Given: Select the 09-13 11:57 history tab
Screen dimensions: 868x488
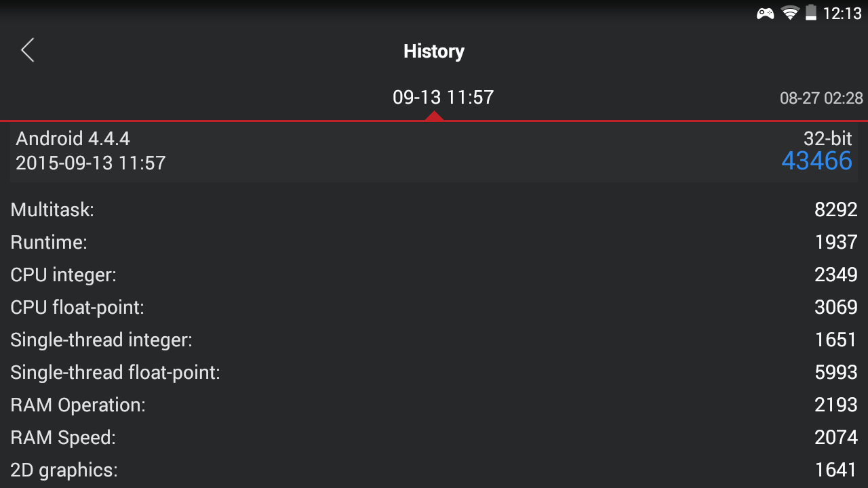Looking at the screenshot, I should pyautogui.click(x=443, y=97).
